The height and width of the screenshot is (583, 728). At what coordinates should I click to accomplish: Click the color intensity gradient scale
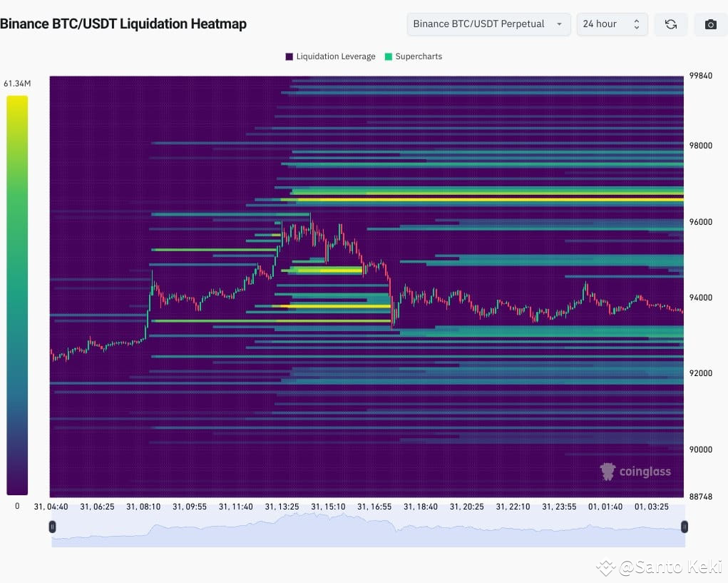(x=17, y=293)
